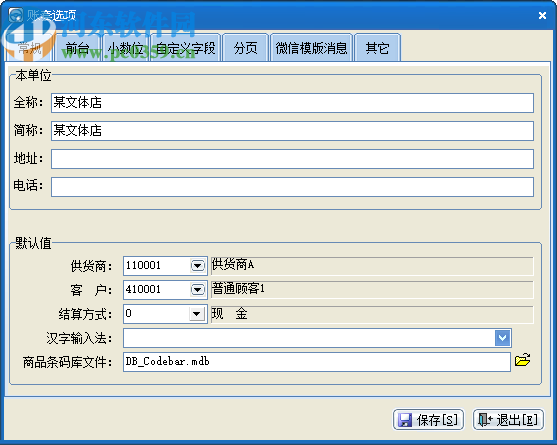Click the 供货商A name display

pos(372,266)
